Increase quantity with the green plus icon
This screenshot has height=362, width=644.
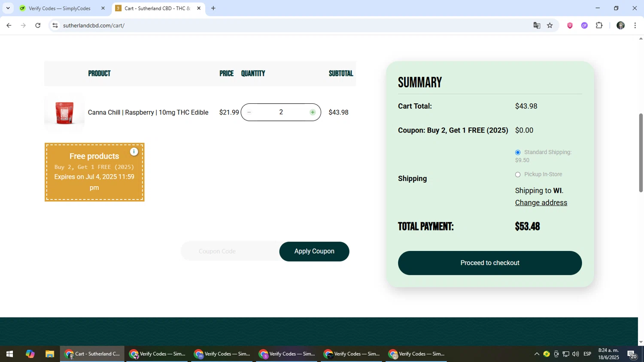tap(313, 112)
